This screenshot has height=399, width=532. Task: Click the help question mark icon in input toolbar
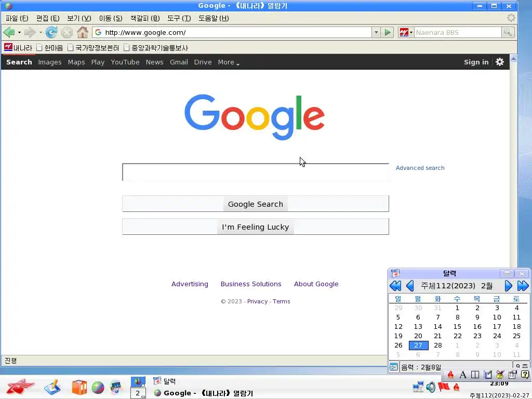coord(525,375)
